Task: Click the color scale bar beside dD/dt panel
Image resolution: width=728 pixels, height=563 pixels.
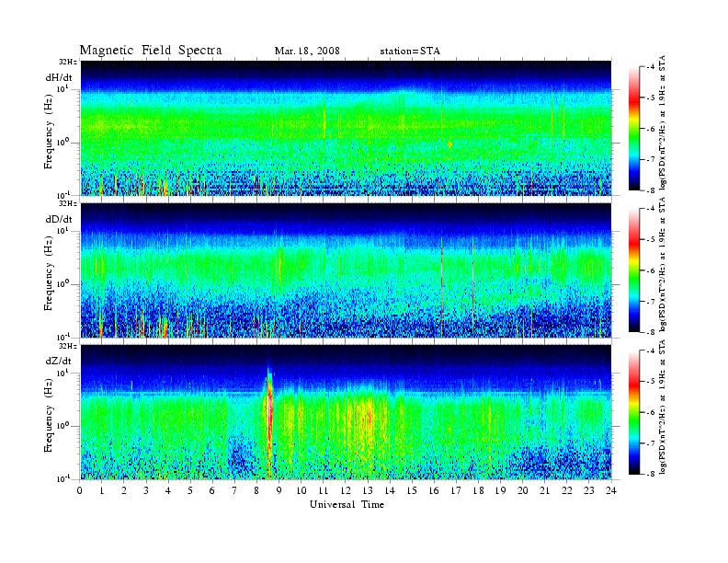Action: [634, 270]
